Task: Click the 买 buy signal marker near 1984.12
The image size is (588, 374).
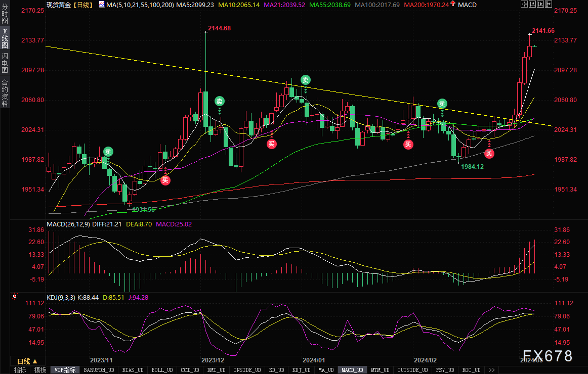Action: click(x=489, y=154)
